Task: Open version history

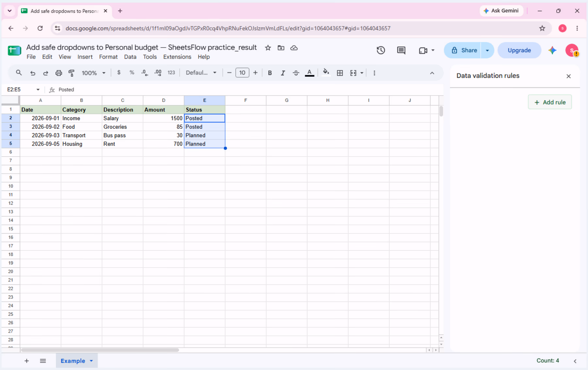Action: 381,50
